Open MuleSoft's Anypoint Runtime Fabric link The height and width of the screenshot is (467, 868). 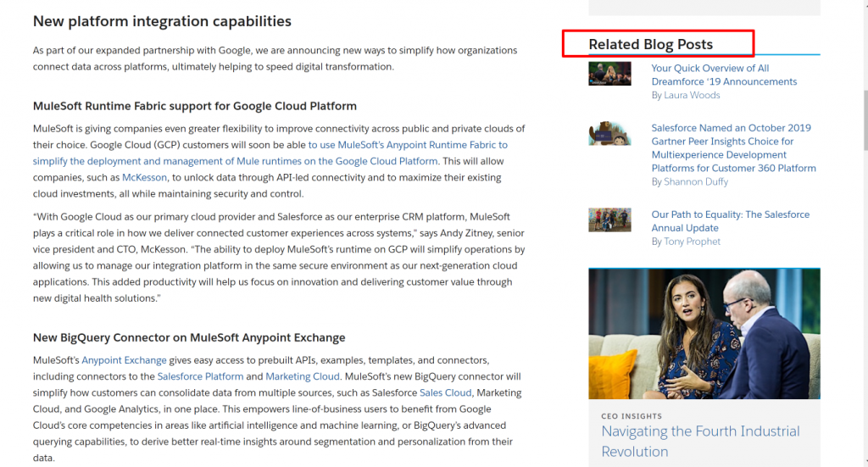tap(407, 145)
